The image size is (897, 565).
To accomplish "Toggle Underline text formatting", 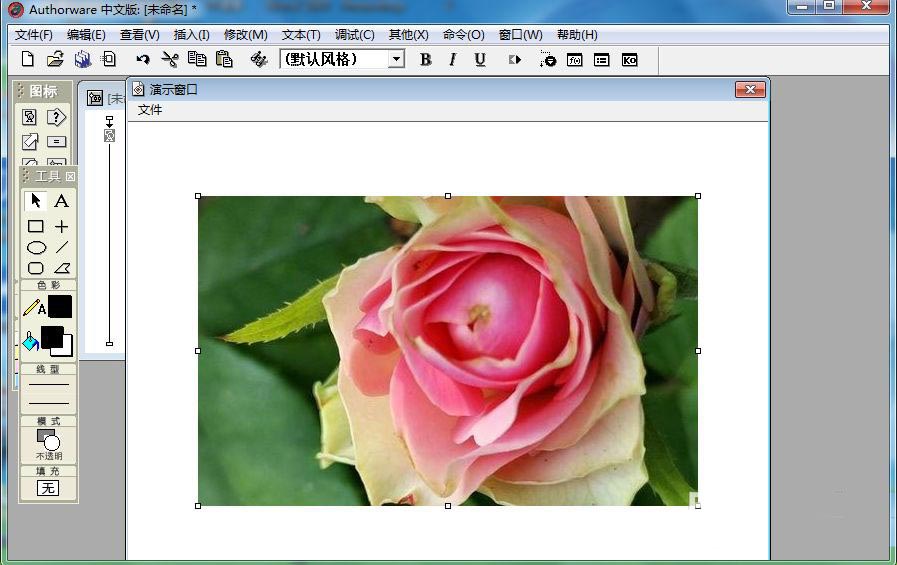I will [480, 60].
